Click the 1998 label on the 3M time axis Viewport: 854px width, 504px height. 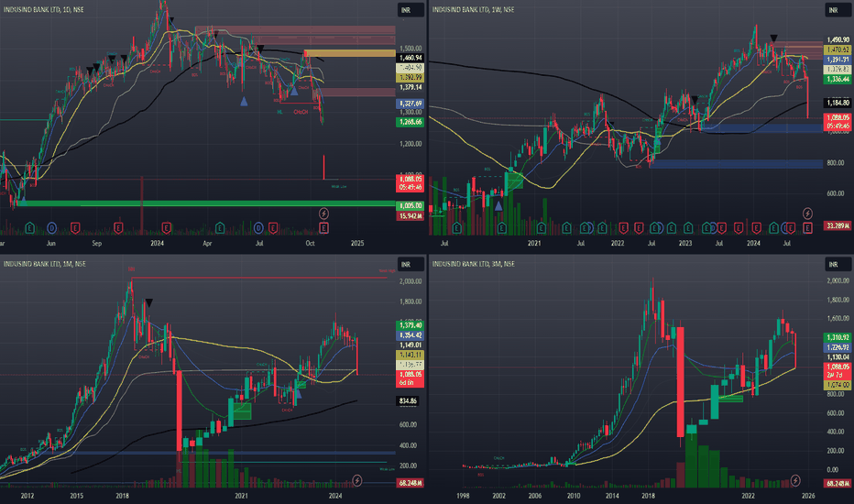coord(463,495)
